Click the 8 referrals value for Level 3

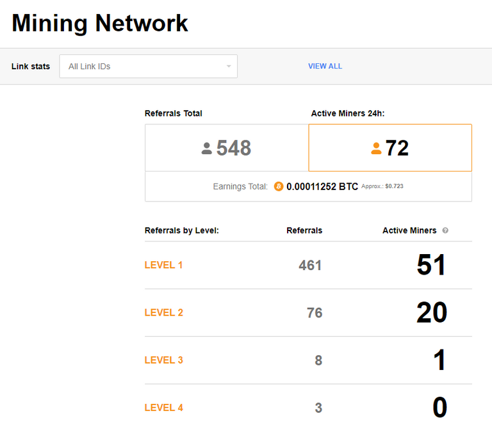tap(318, 360)
